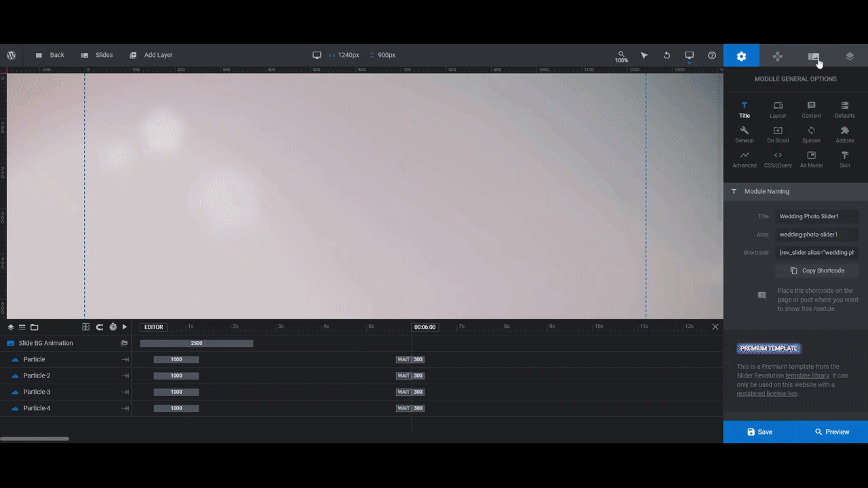Click the Back button
The height and width of the screenshot is (488, 868).
tap(50, 55)
